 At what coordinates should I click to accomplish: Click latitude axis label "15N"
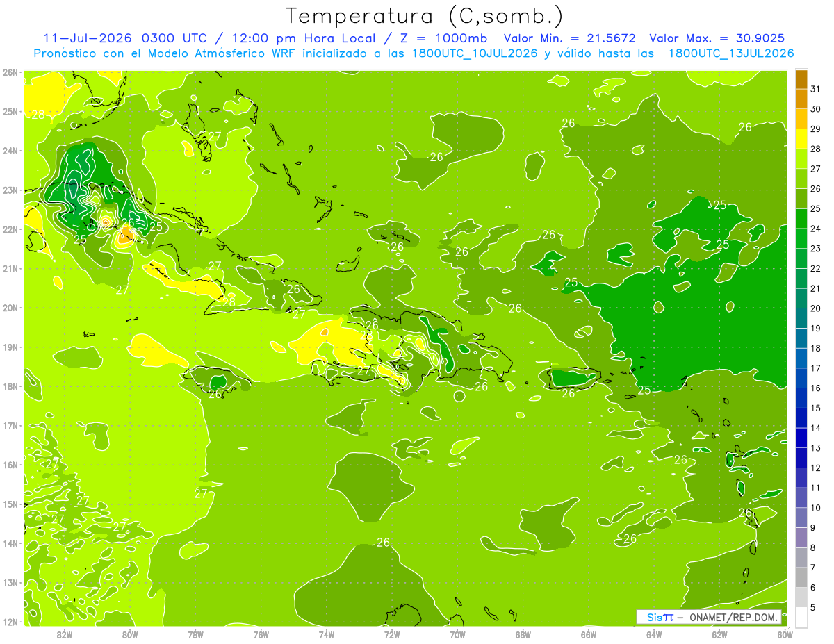[x=10, y=504]
